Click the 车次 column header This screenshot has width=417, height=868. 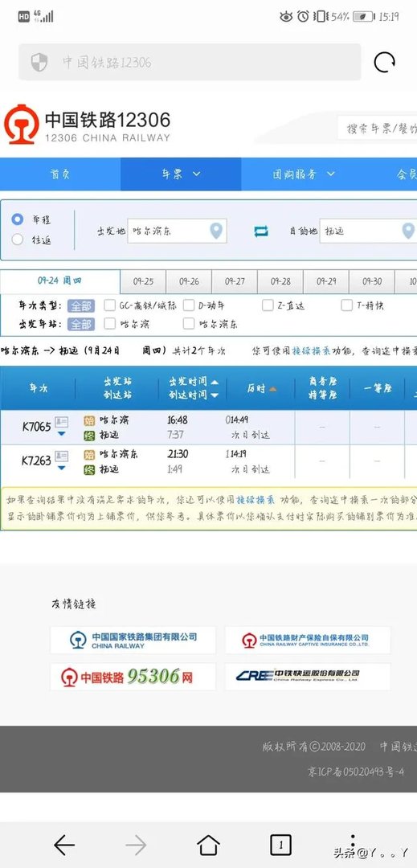click(x=38, y=389)
